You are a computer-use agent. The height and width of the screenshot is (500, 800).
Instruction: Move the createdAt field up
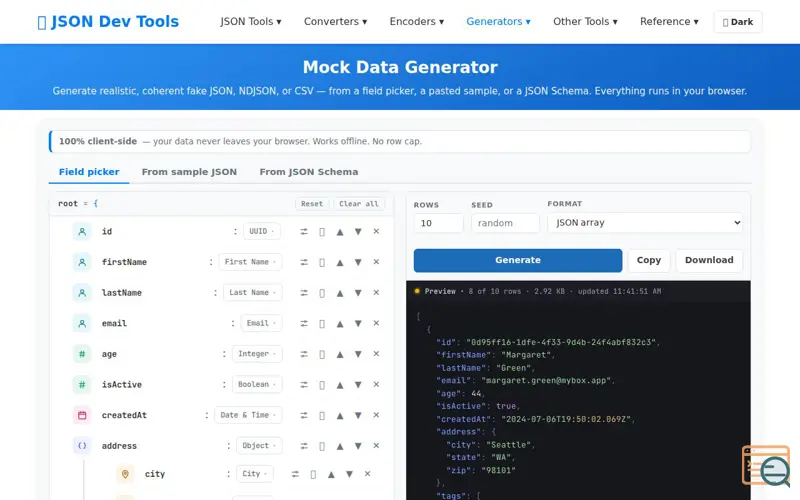coord(340,415)
